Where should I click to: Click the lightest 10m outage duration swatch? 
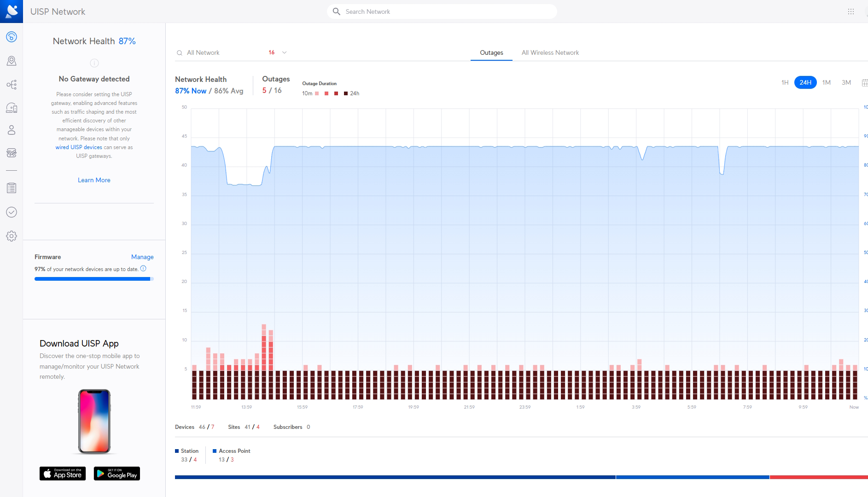click(317, 93)
